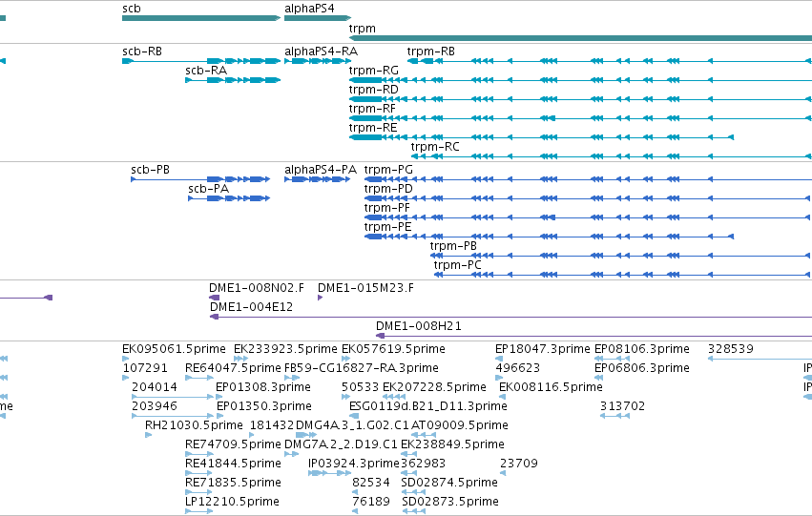The image size is (812, 516).
Task: Click the DMG4A.3_1.G02.C1 label
Action: (352, 426)
